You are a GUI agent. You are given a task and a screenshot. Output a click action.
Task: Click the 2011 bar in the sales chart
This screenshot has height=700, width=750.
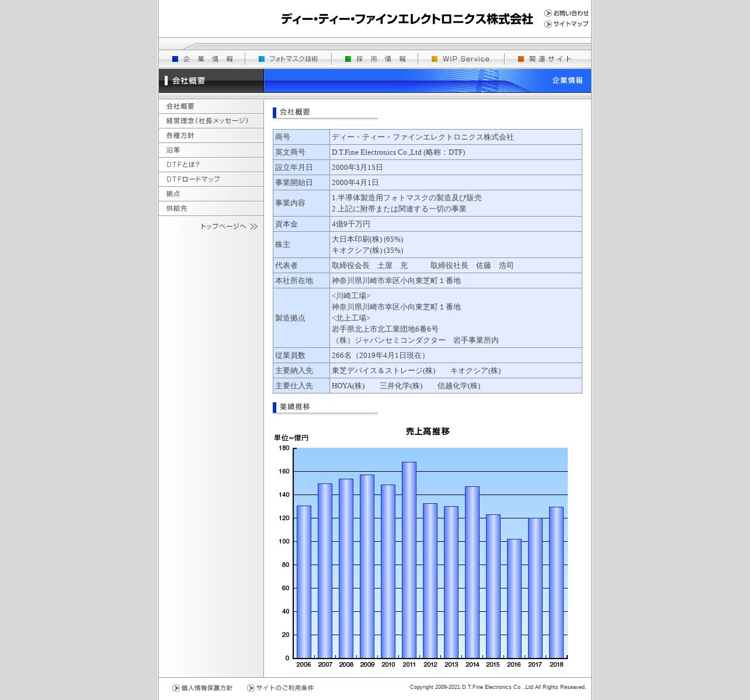tap(409, 560)
